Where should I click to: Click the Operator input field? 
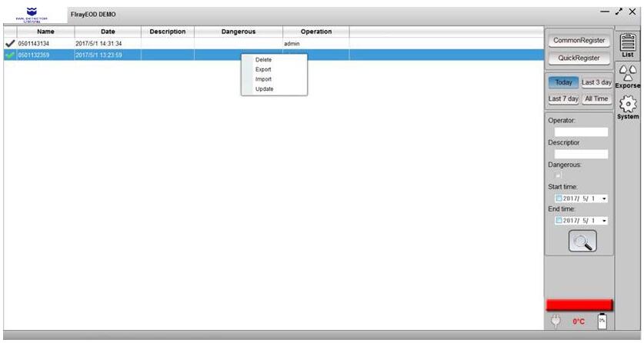(x=581, y=132)
